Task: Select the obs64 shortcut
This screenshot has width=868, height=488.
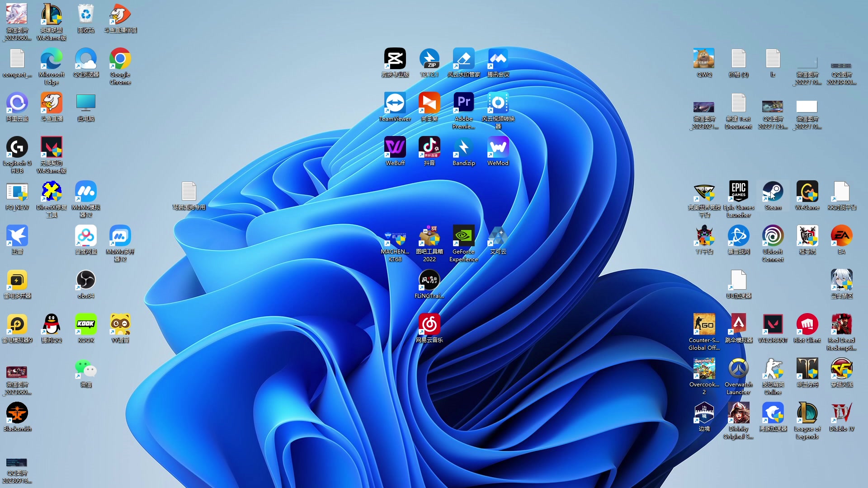Action: tap(85, 280)
